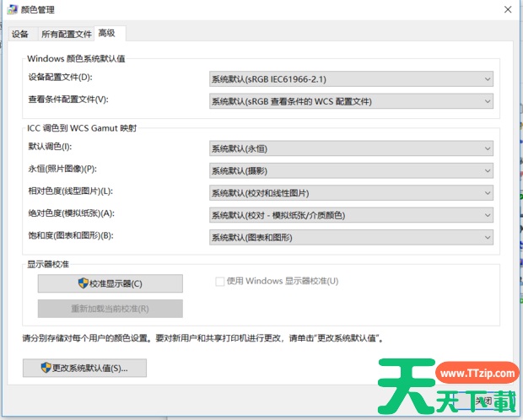
Task: Toggle the 使用 Windows 显示器校准 checkbox
Action: 220,282
